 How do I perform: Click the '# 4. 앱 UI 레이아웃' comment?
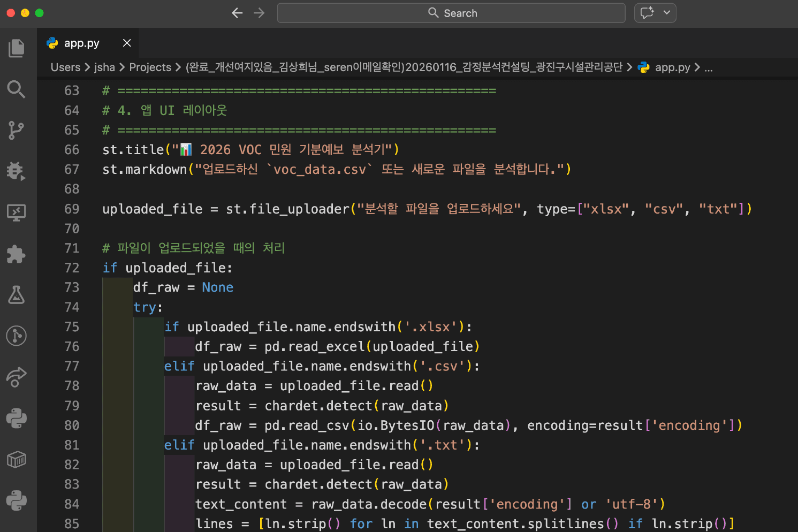click(x=165, y=110)
